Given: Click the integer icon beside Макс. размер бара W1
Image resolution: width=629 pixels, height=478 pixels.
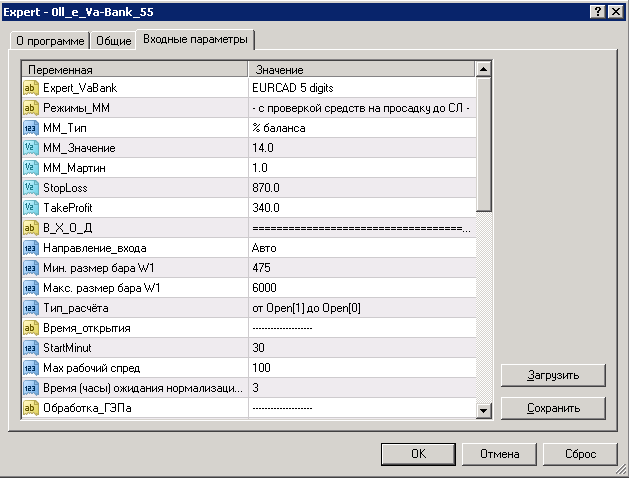Looking at the screenshot, I should (x=31, y=288).
